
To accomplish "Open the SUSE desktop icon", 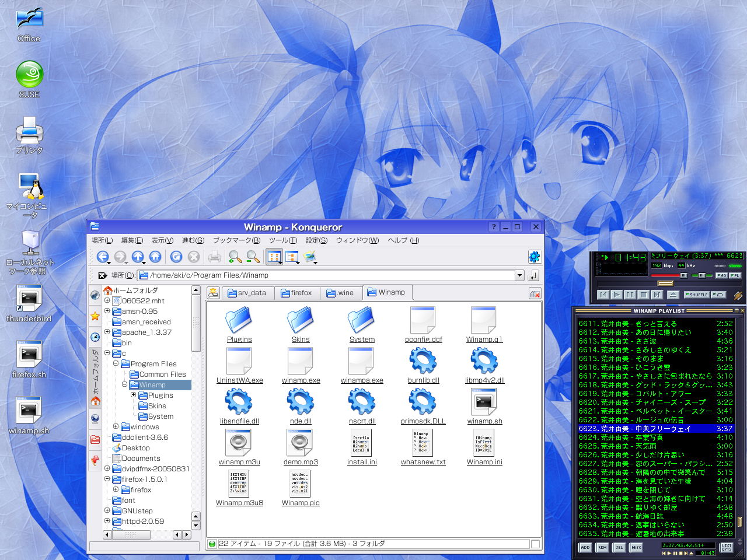I will click(x=29, y=80).
